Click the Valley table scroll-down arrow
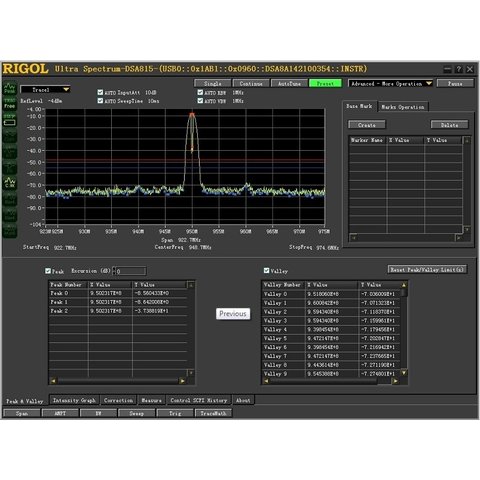 (x=404, y=373)
